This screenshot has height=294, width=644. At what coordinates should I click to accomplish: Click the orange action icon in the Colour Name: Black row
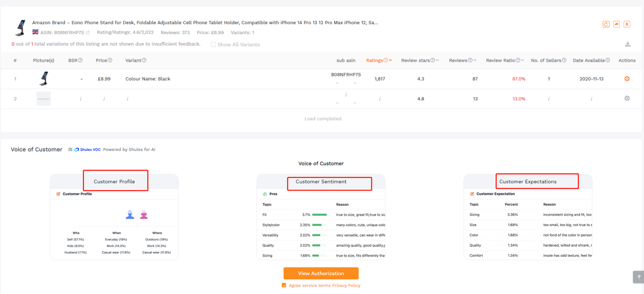tap(627, 79)
